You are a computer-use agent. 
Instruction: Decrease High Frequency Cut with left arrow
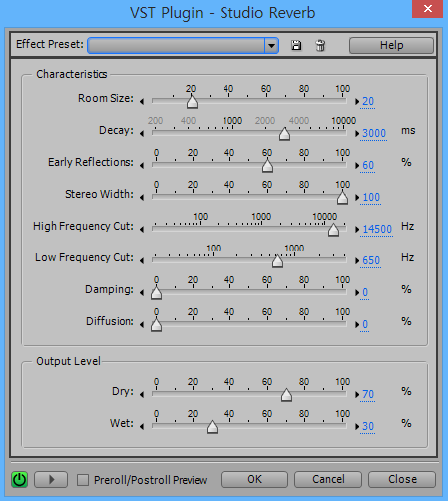[142, 230]
